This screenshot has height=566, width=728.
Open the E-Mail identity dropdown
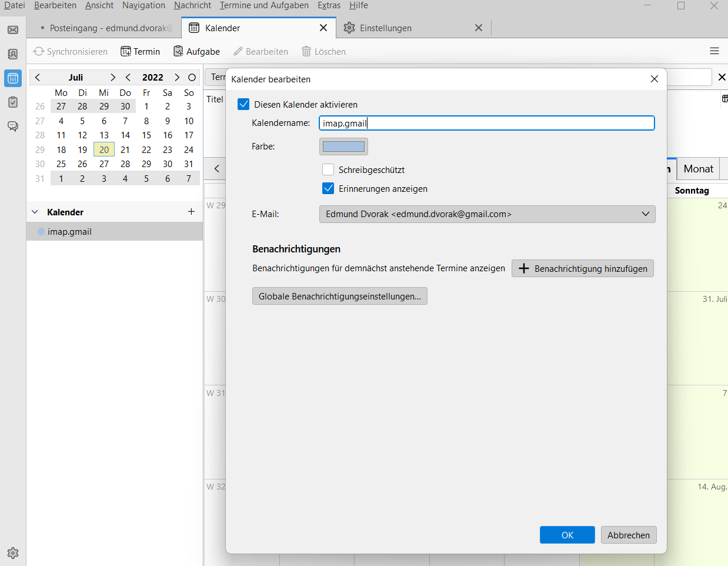(x=487, y=214)
